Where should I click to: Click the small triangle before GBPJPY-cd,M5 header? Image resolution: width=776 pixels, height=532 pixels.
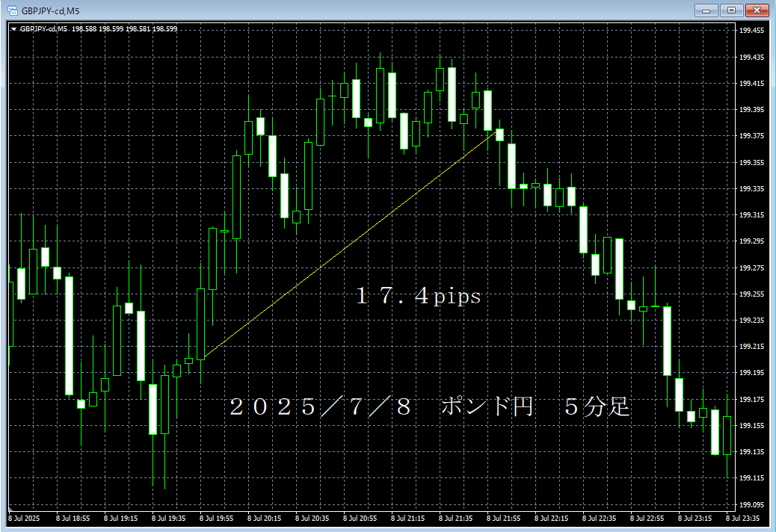coord(14,29)
